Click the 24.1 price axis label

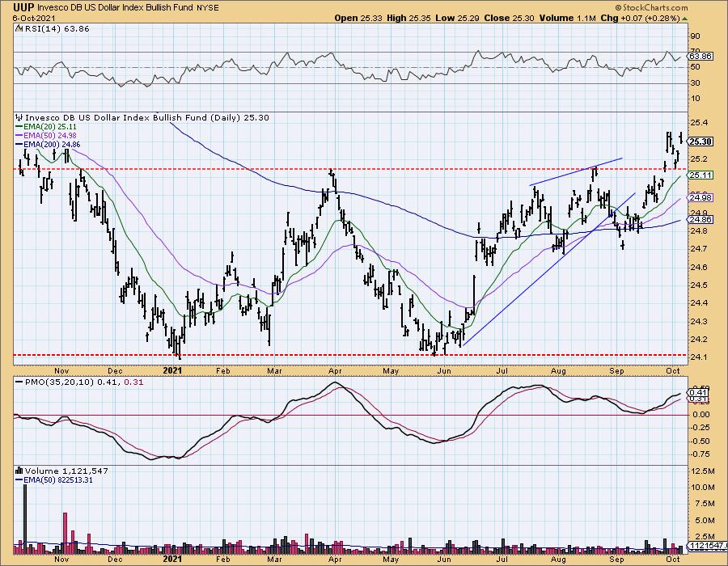pyautogui.click(x=700, y=357)
